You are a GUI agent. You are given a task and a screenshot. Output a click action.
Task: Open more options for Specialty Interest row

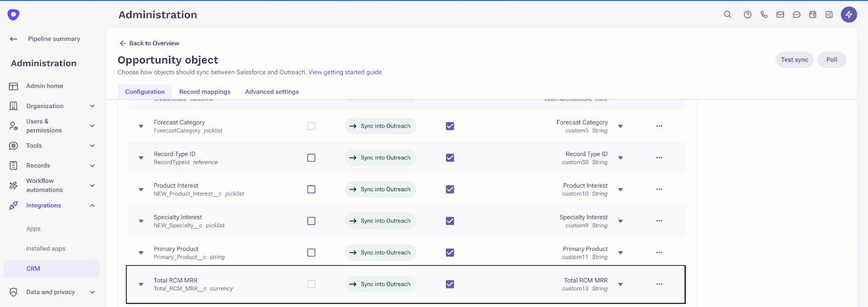(659, 221)
